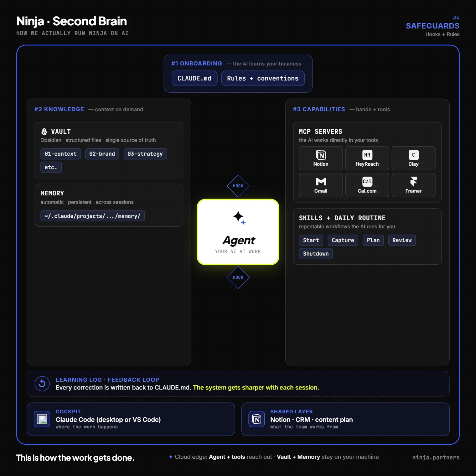Click the Agent center card

click(x=238, y=232)
